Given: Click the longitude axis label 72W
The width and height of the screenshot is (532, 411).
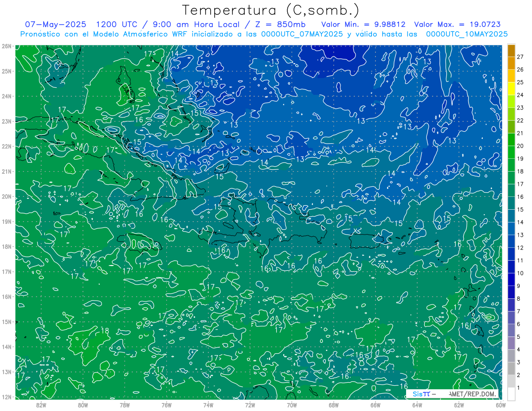Looking at the screenshot, I should pyautogui.click(x=250, y=405).
